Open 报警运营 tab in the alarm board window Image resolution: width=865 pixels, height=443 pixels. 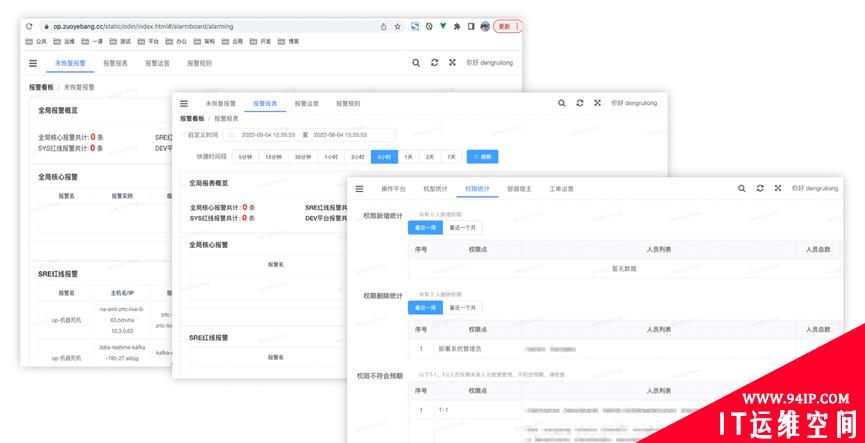(x=157, y=63)
